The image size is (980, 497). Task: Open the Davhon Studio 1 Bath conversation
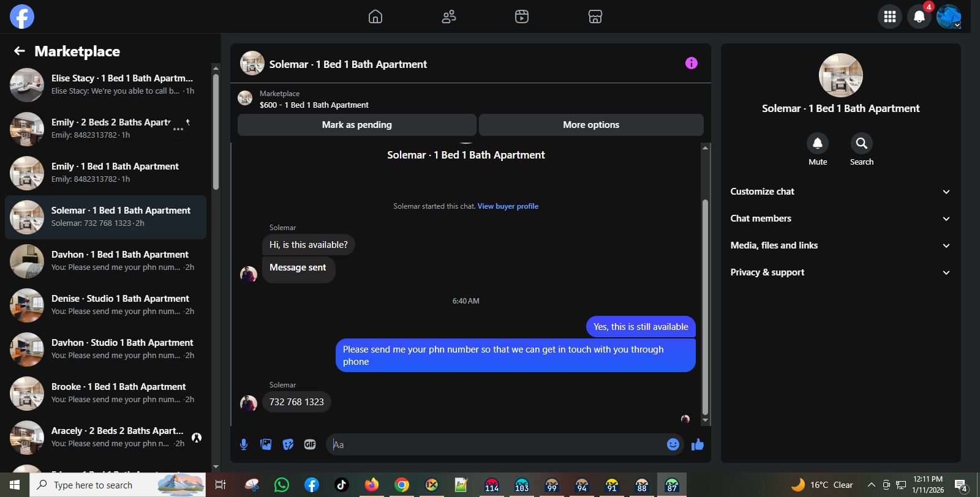pyautogui.click(x=105, y=349)
